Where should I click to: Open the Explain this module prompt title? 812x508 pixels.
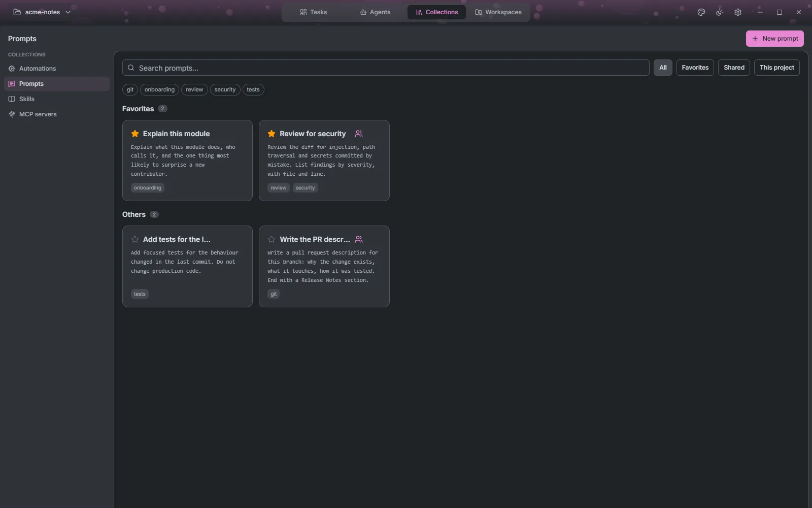(x=176, y=134)
